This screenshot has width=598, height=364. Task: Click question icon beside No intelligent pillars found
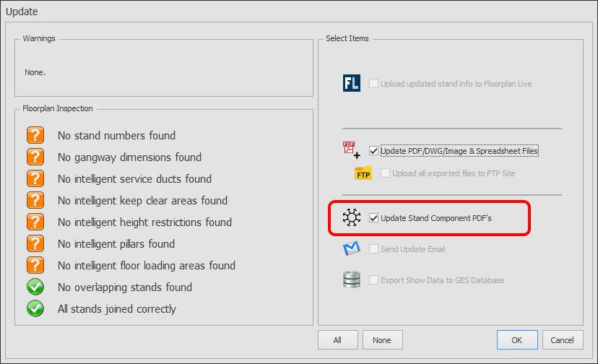click(35, 243)
